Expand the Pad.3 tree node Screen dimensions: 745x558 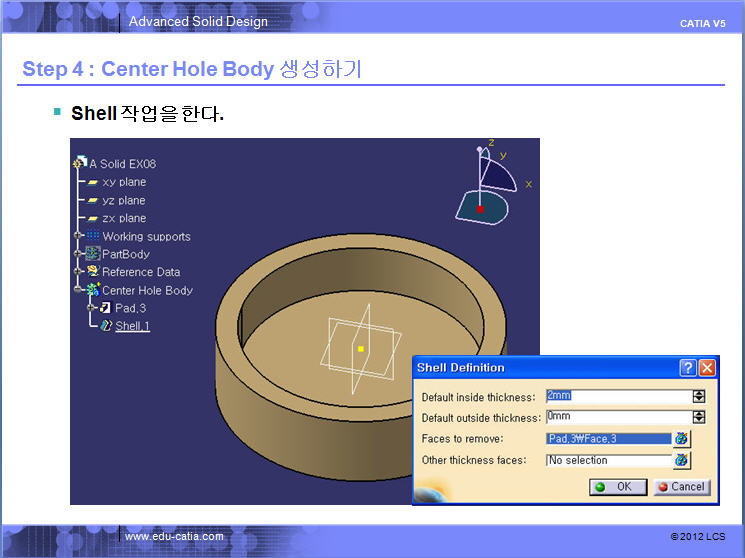(91, 308)
